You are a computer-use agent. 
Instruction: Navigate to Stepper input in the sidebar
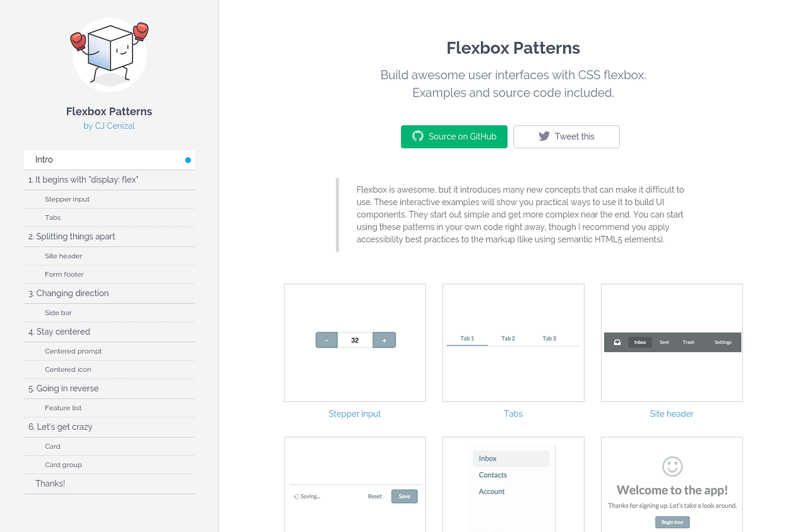pyautogui.click(x=67, y=199)
